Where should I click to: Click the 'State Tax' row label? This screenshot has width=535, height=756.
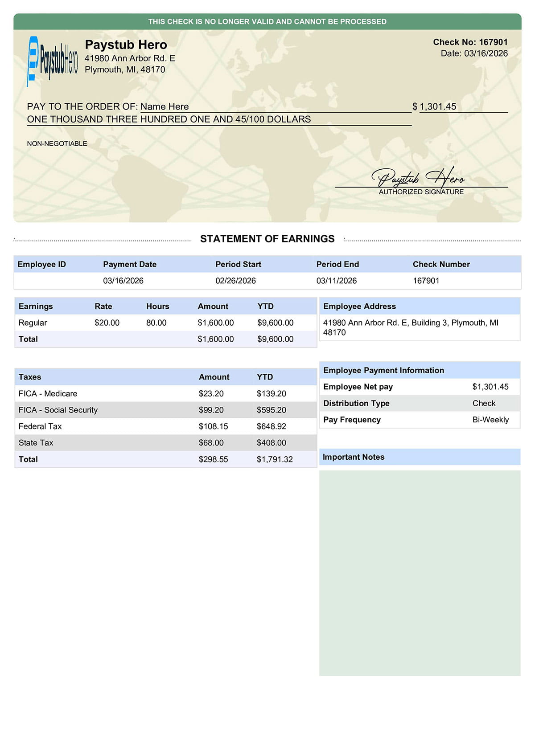click(36, 443)
